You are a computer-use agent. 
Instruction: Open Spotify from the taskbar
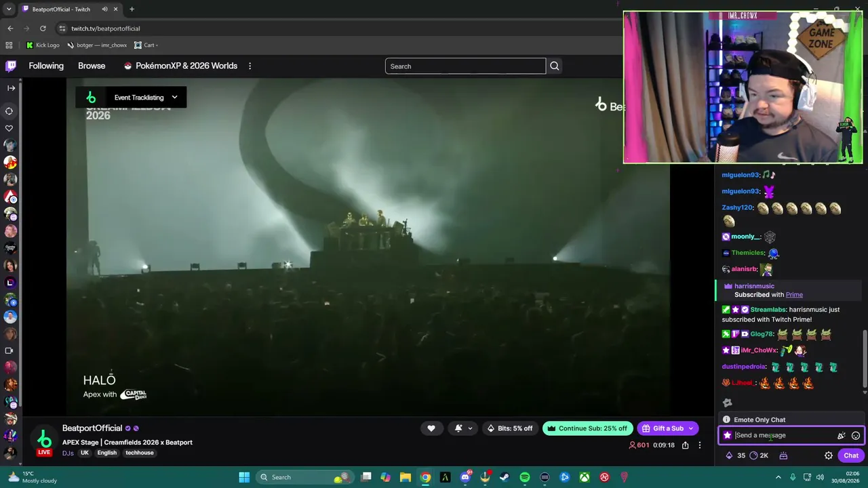click(525, 477)
